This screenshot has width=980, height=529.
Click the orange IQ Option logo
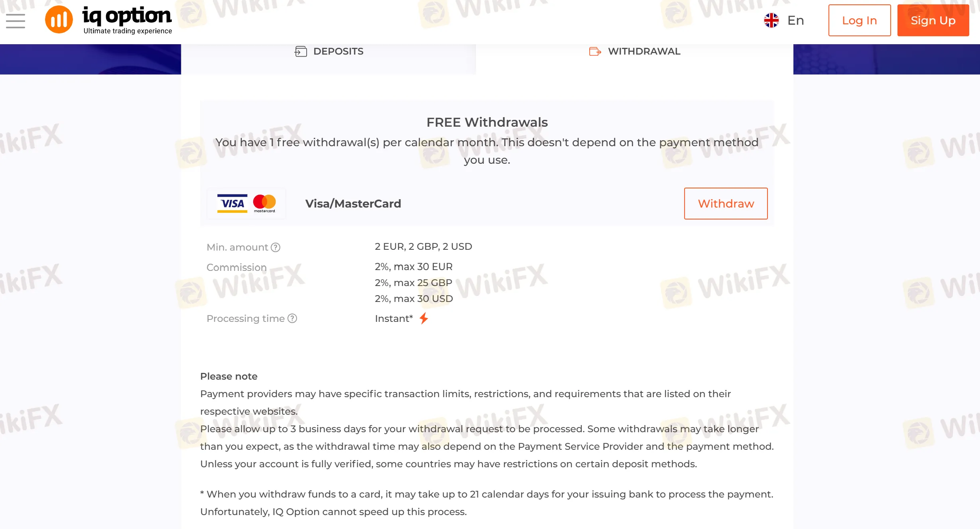59,20
